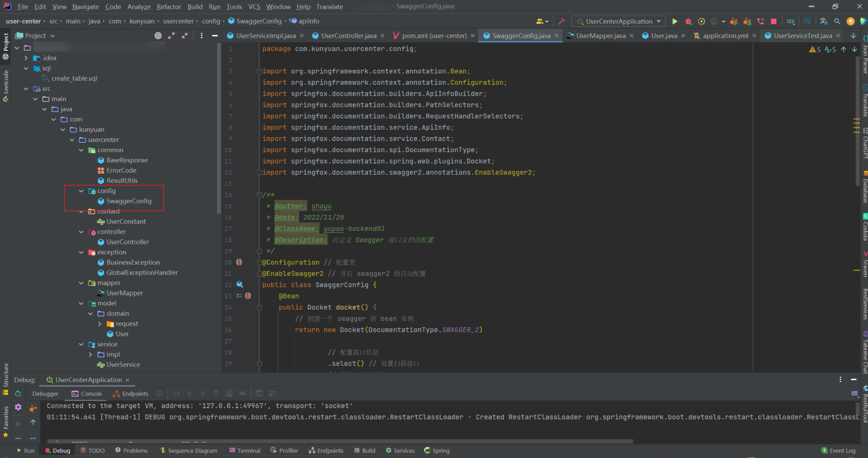Fold the import block at line 3

[259, 71]
